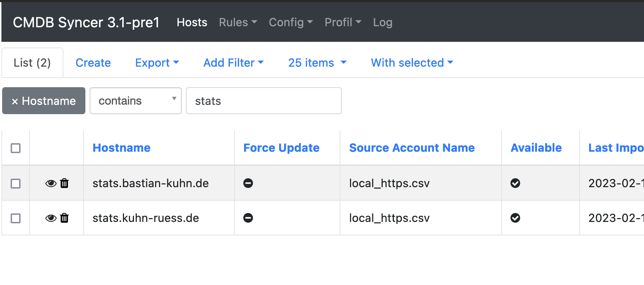The height and width of the screenshot is (285, 644).
Task: Click trash icon for stats.kuhn-ruess.de
Action: tap(64, 218)
